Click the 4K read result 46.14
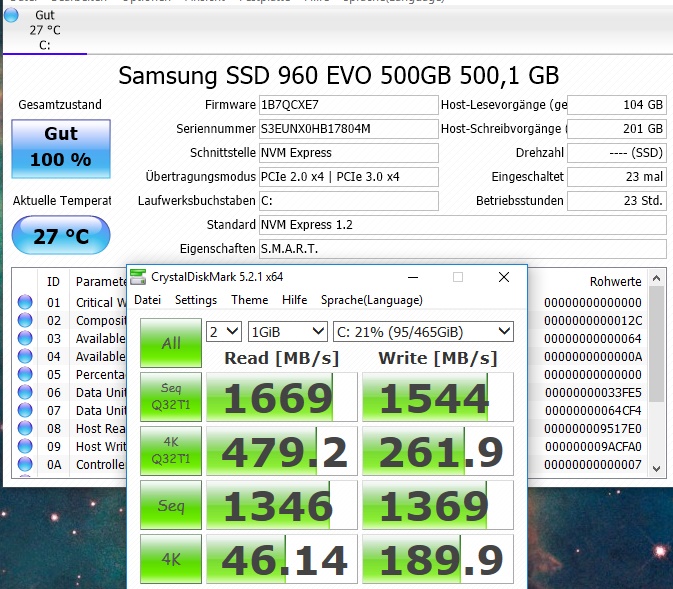Viewport: 673px width, 589px height. 282,559
